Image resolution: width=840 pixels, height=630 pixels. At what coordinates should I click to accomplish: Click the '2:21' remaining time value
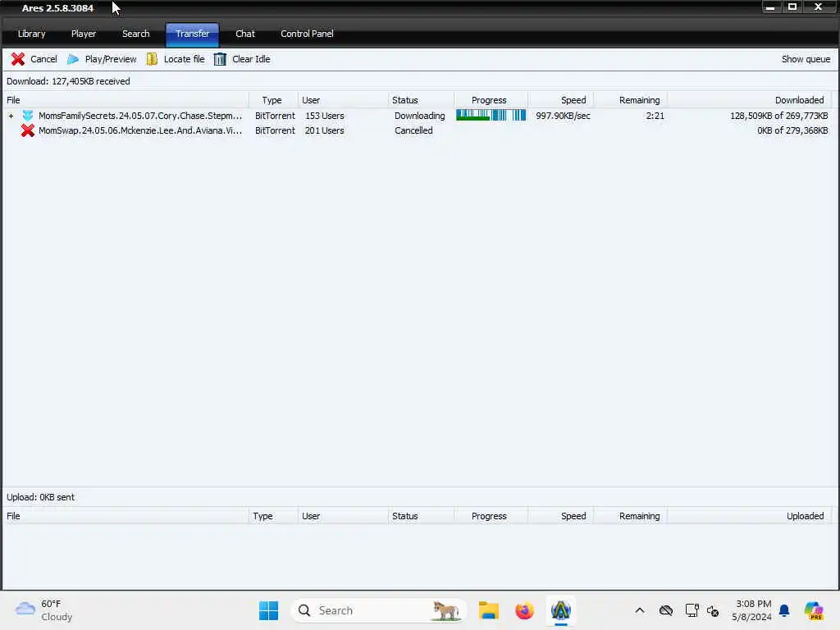pyautogui.click(x=655, y=116)
